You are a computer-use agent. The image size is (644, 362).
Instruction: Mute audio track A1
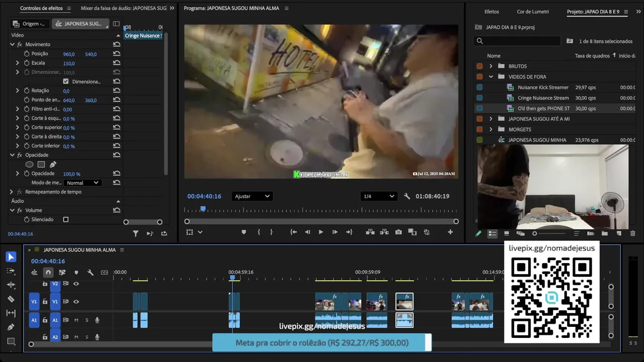point(76,320)
